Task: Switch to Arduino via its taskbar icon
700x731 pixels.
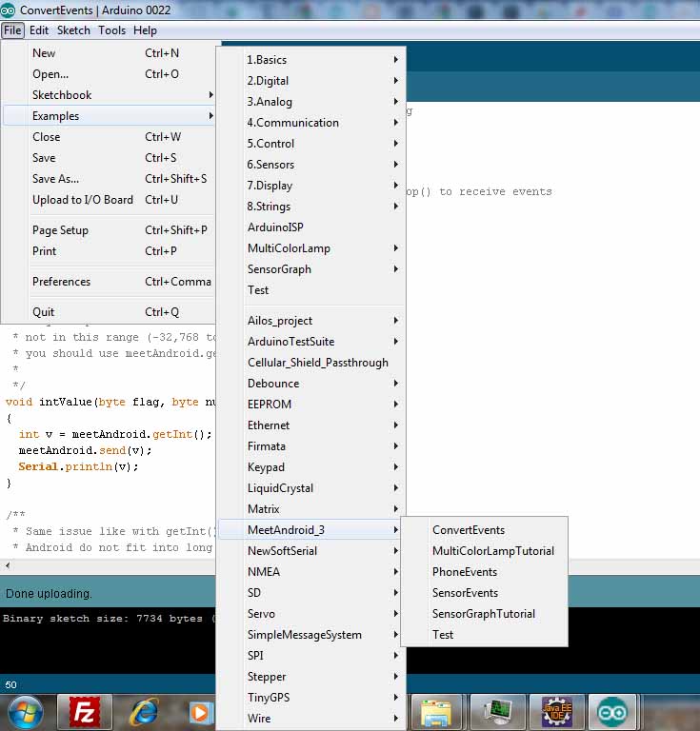Action: (x=612, y=712)
